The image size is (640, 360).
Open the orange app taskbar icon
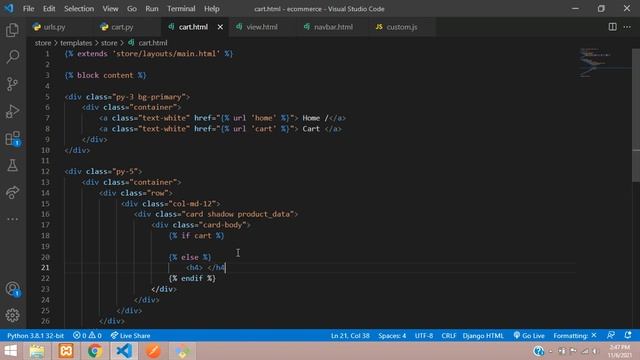coord(153,351)
